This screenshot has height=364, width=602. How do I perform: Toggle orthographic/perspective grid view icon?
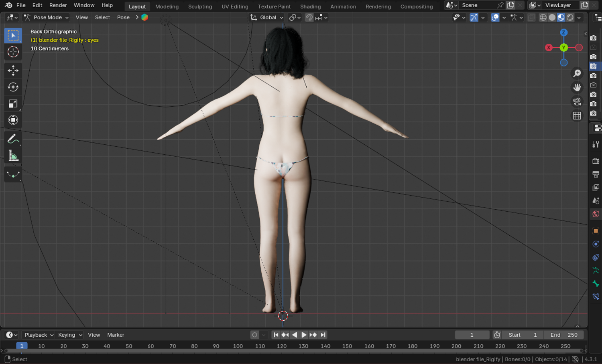577,115
